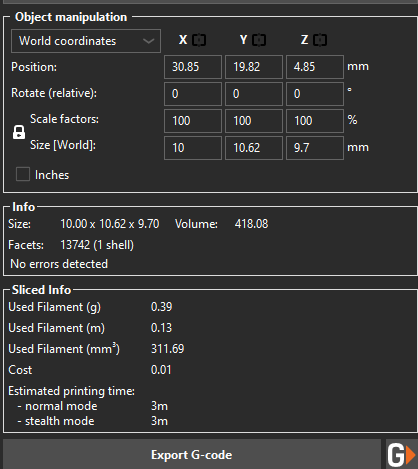Select the Used Filament (g) value 0.39
418x469 pixels.
(x=162, y=307)
